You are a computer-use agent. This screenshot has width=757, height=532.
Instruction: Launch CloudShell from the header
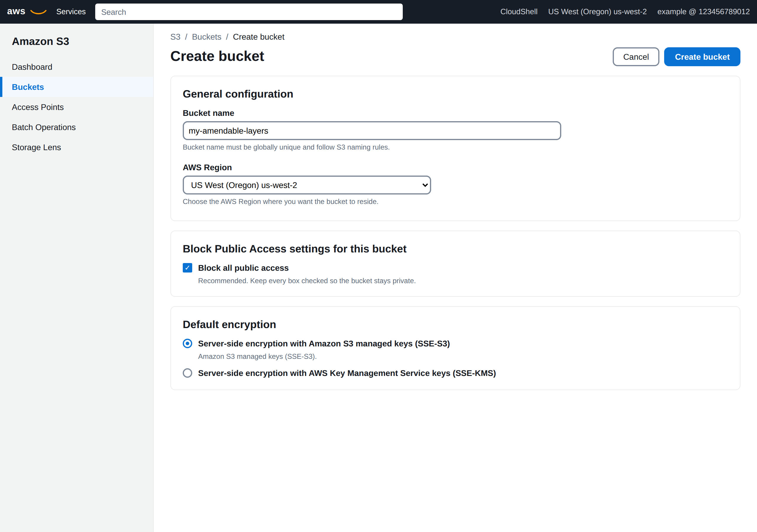(519, 12)
